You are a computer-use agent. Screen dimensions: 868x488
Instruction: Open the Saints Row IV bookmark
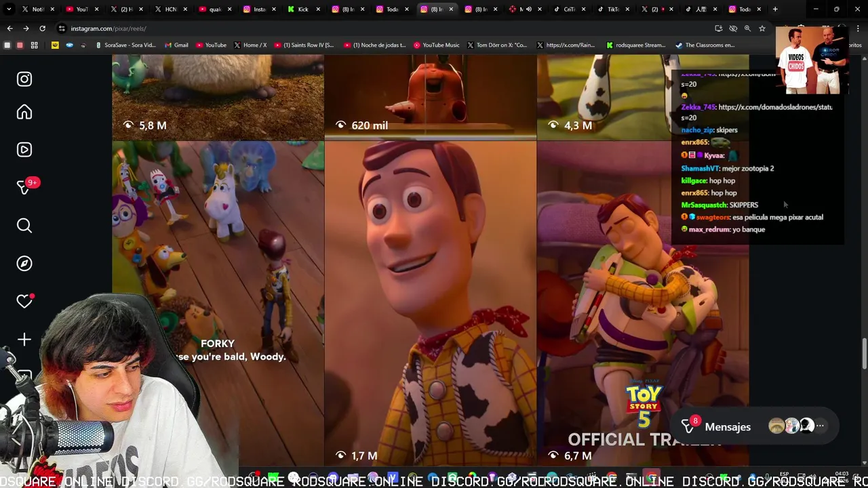303,45
